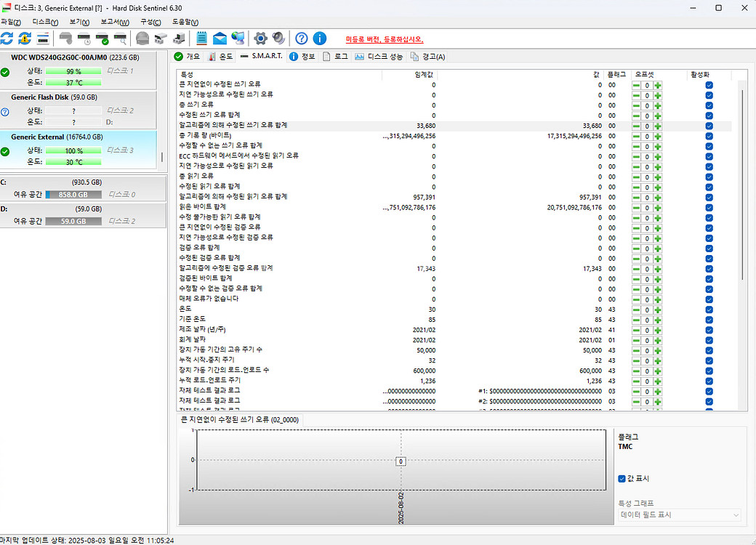
Task: Click green status check icon of Generic External disk
Action: click(x=5, y=152)
